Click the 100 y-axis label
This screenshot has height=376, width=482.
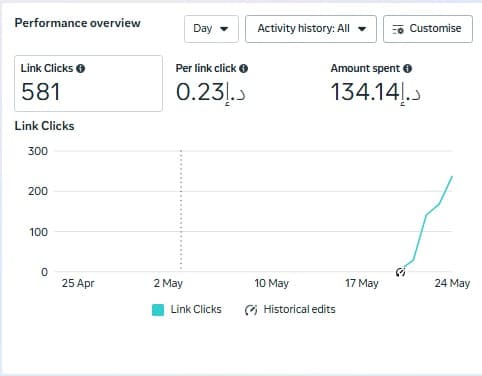(x=39, y=232)
